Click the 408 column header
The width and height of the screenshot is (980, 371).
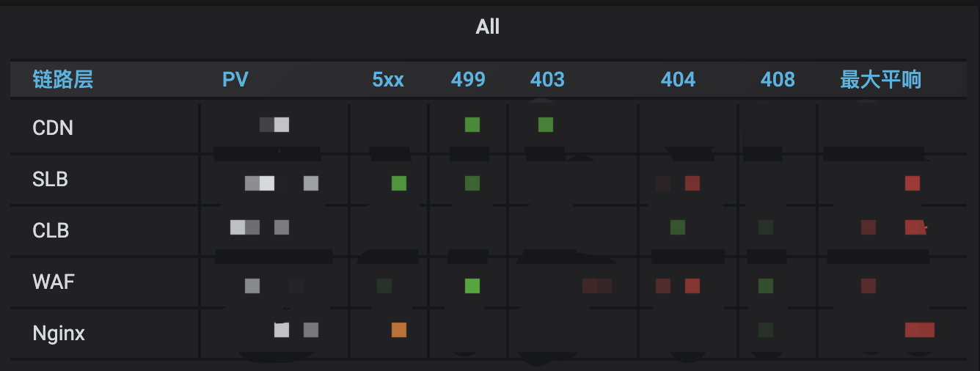click(x=778, y=80)
